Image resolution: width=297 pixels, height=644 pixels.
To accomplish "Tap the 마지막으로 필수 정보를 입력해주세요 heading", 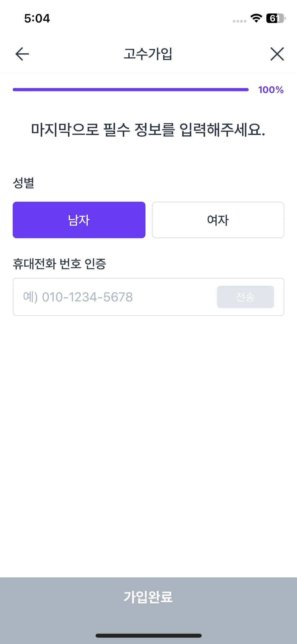I will tap(148, 130).
